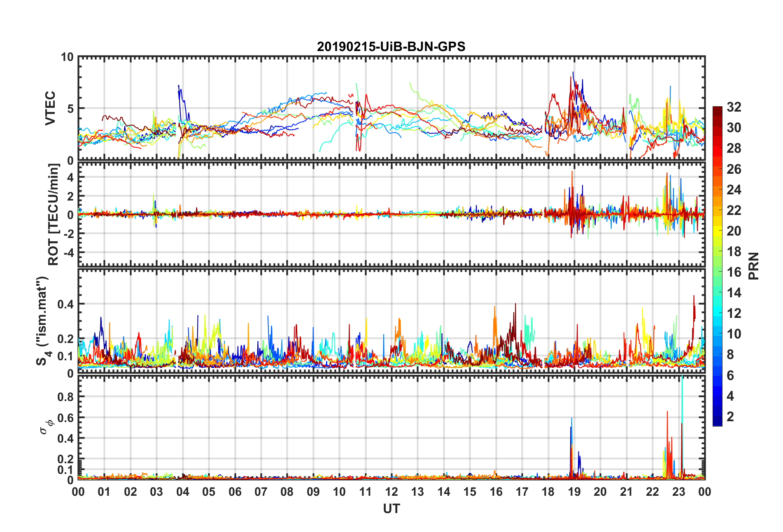Click colorbar tick value 32
Screen dimensions: 783x532
pos(734,107)
